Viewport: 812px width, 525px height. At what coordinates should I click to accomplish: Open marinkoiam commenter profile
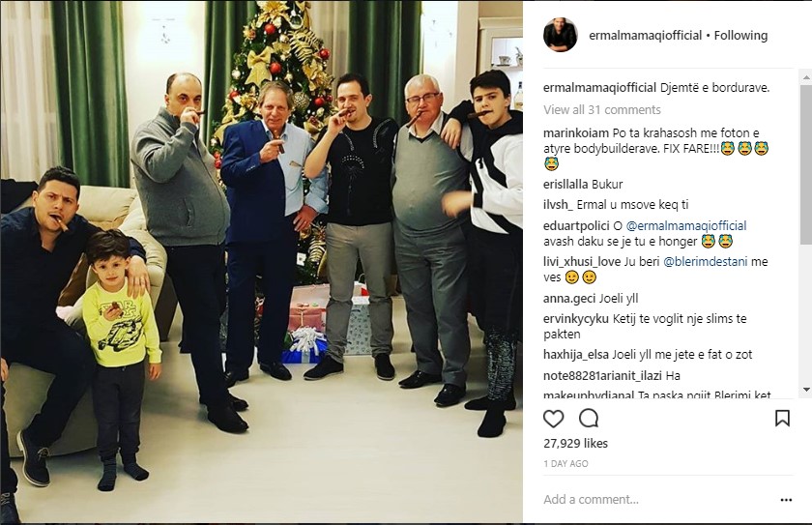click(576, 133)
